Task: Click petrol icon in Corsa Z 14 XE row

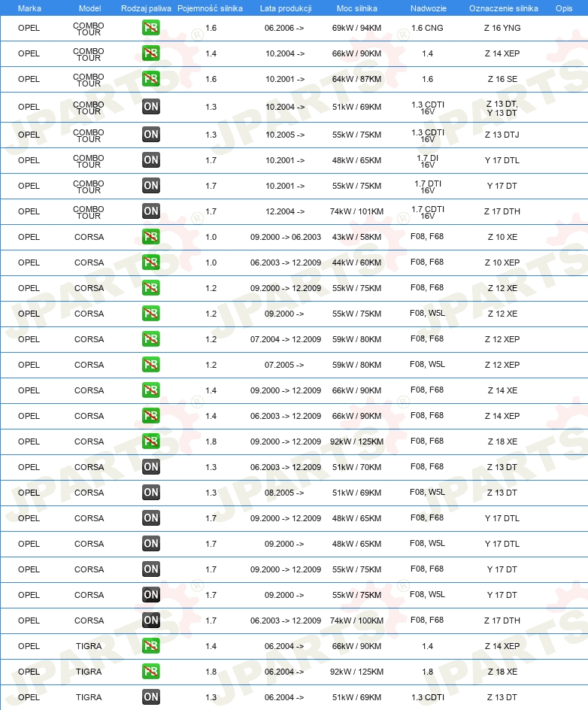Action: click(x=150, y=390)
